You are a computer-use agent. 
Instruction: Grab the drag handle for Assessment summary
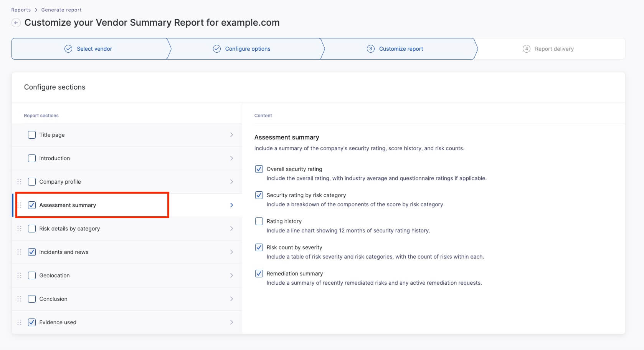(x=20, y=205)
